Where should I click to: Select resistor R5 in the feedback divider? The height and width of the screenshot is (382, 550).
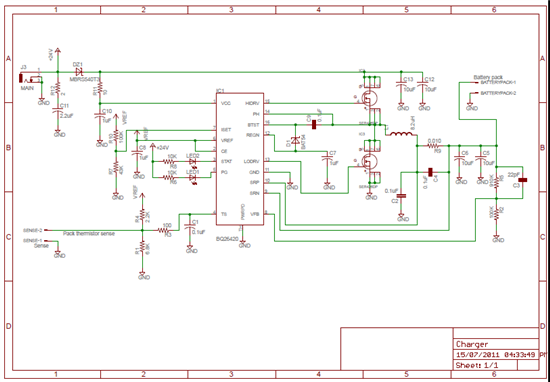[x=496, y=181]
